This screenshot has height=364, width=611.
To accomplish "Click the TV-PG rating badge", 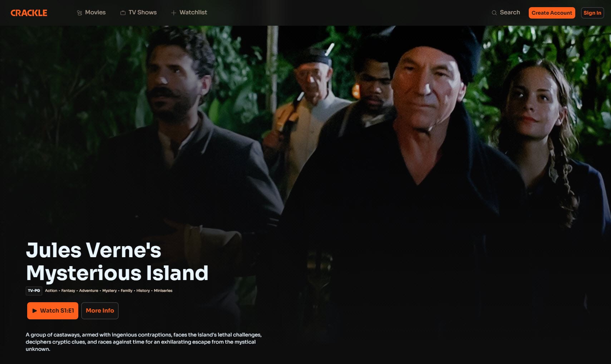I will [x=34, y=291].
